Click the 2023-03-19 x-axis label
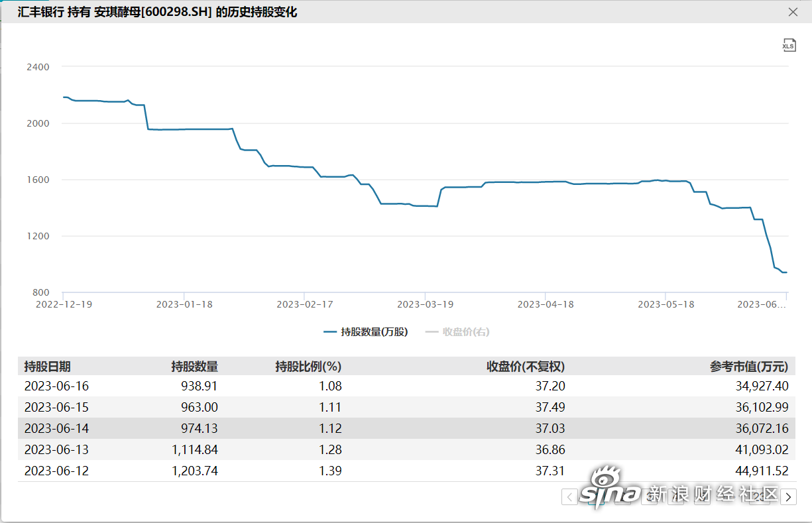 [x=425, y=304]
